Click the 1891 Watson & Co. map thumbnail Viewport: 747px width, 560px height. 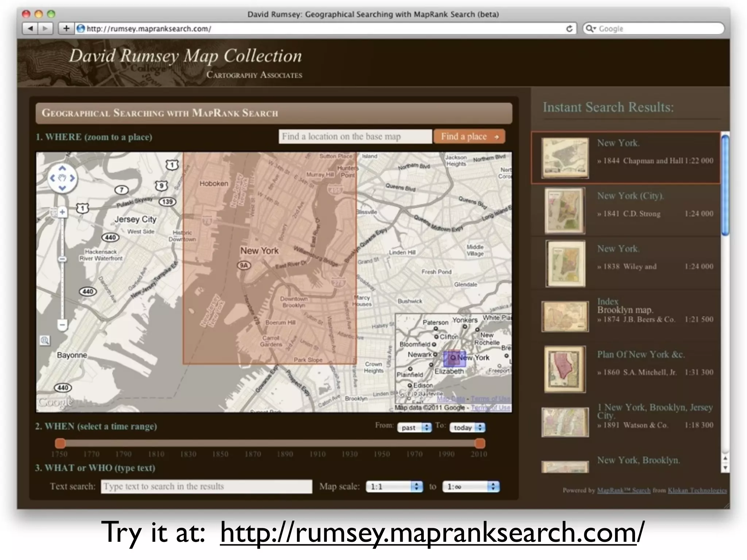[x=565, y=422]
